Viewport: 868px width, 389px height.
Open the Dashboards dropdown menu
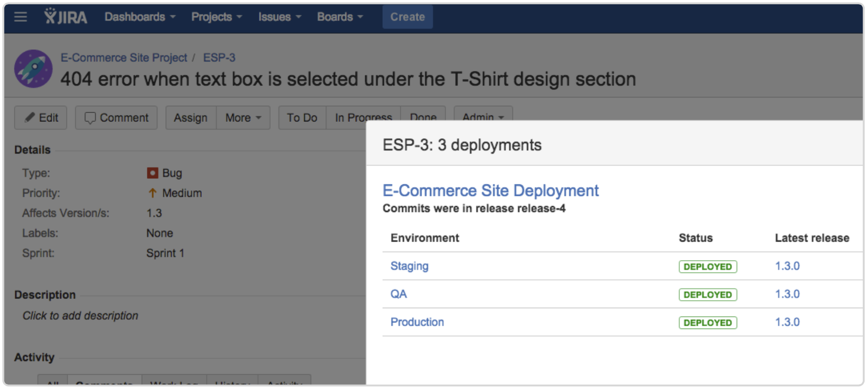(140, 17)
